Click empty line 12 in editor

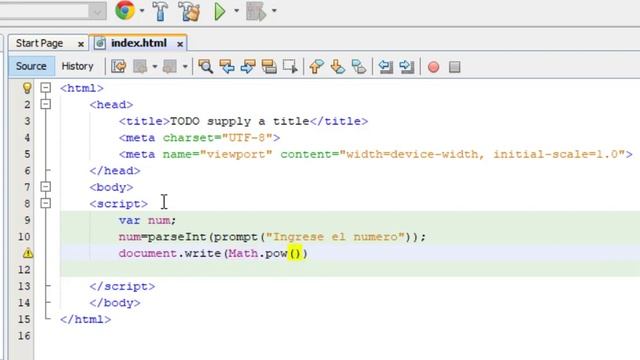click(350, 269)
